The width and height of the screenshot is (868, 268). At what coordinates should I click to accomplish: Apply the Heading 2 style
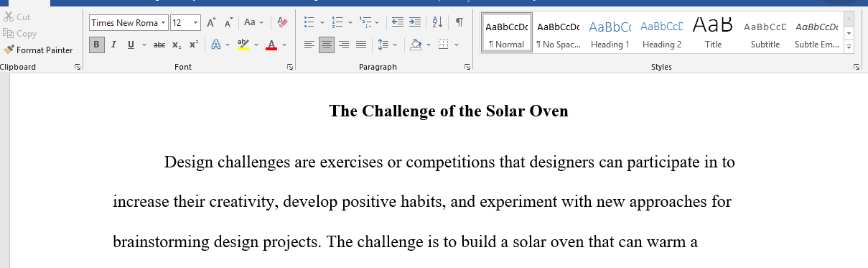[662, 33]
